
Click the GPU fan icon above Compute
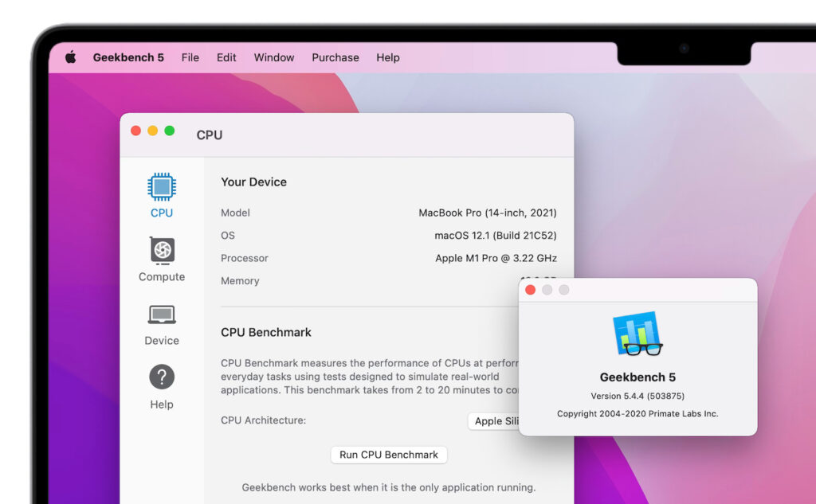coord(161,251)
